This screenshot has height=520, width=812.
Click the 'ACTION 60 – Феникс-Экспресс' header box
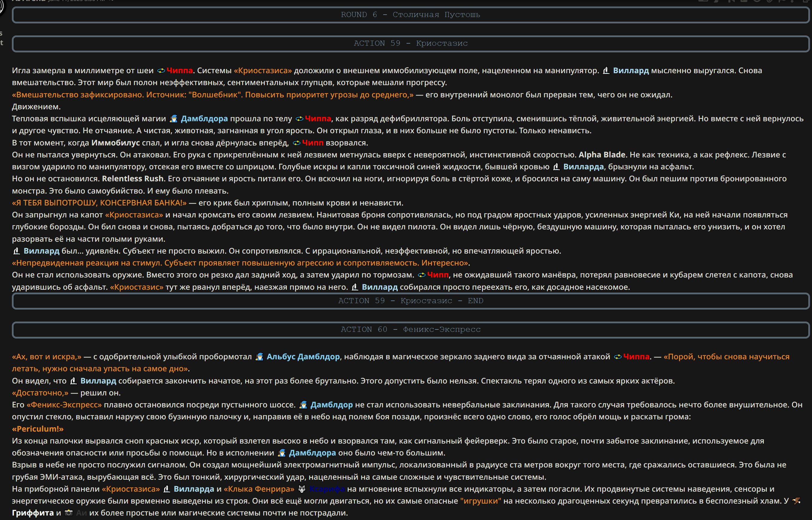coord(410,329)
